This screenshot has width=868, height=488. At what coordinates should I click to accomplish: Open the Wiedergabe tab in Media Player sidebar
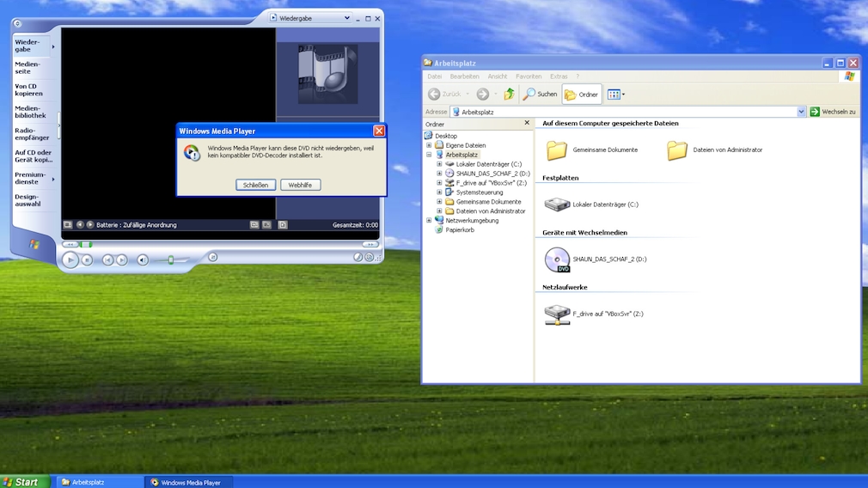click(x=32, y=46)
